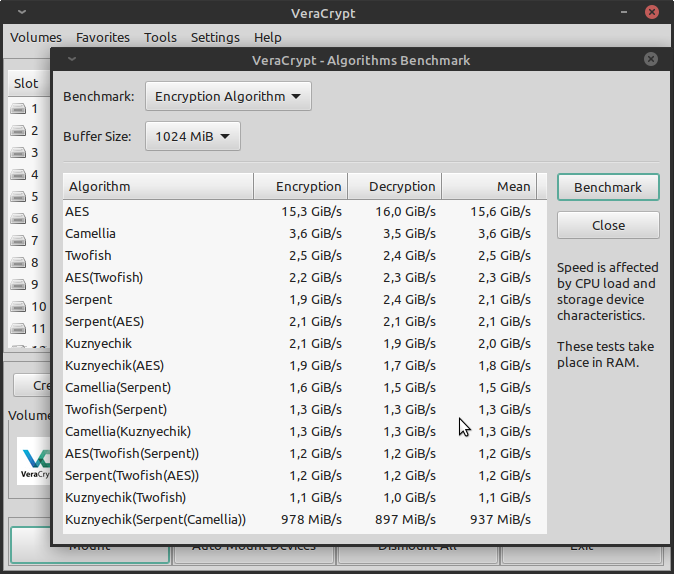Click the 937 MiB/s mean value
Image resolution: width=674 pixels, height=574 pixels.
[501, 519]
